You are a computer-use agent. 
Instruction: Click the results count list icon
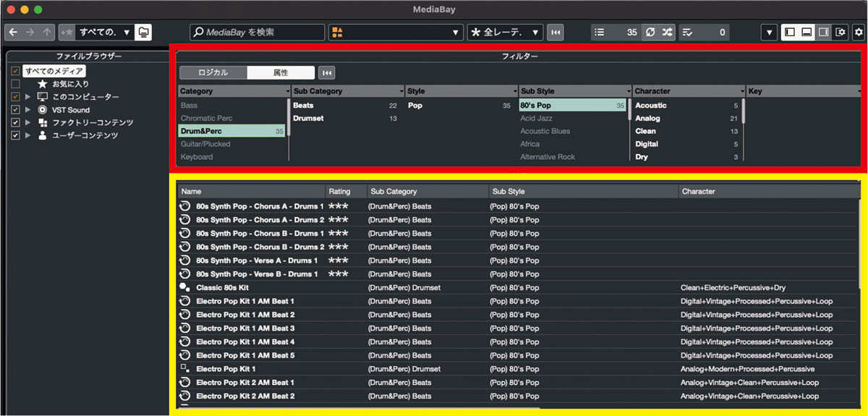(x=599, y=32)
